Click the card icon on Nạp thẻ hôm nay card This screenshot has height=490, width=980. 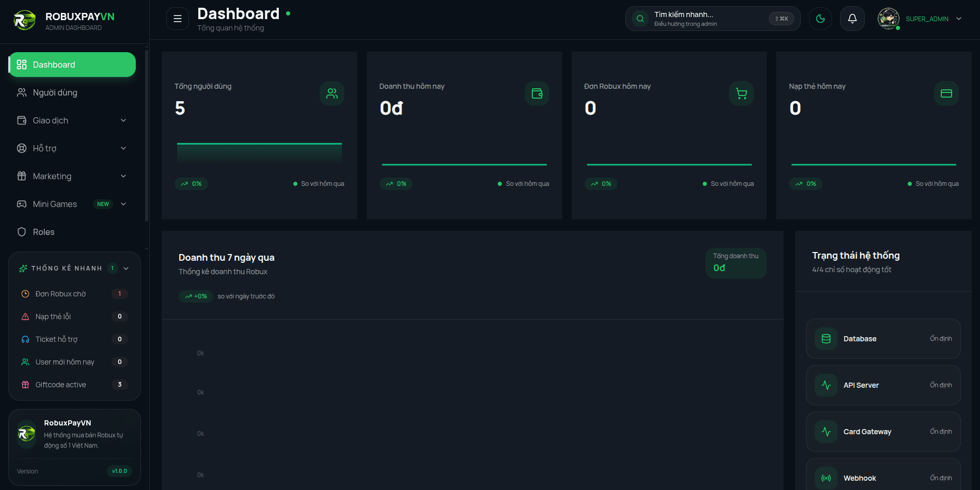(946, 93)
